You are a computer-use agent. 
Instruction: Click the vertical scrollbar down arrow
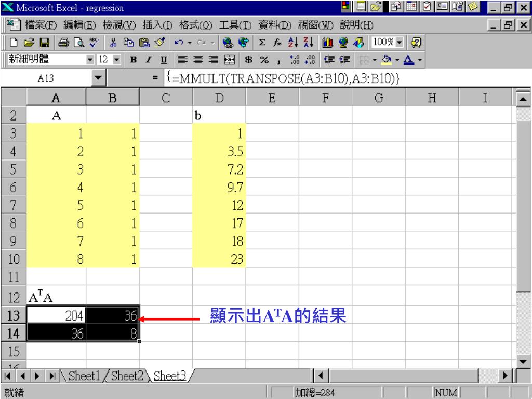[523, 361]
